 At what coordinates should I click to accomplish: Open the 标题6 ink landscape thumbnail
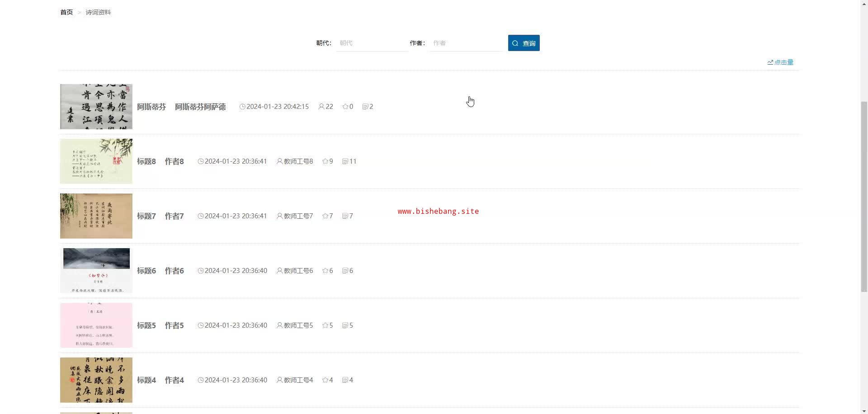pyautogui.click(x=96, y=271)
